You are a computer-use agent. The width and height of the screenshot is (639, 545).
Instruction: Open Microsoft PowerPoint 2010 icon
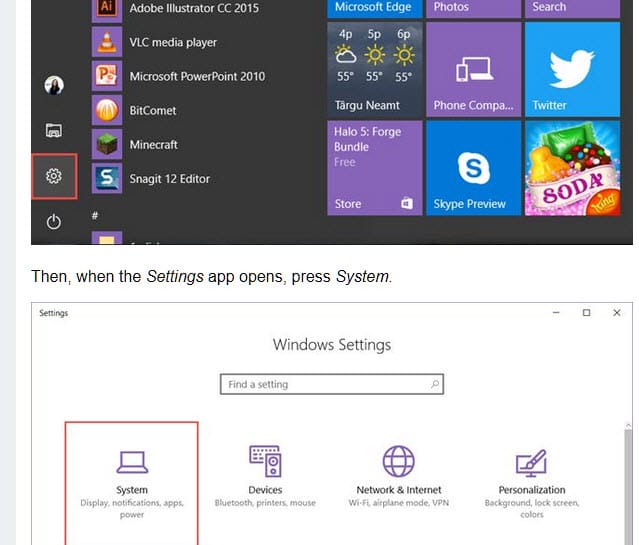[107, 76]
